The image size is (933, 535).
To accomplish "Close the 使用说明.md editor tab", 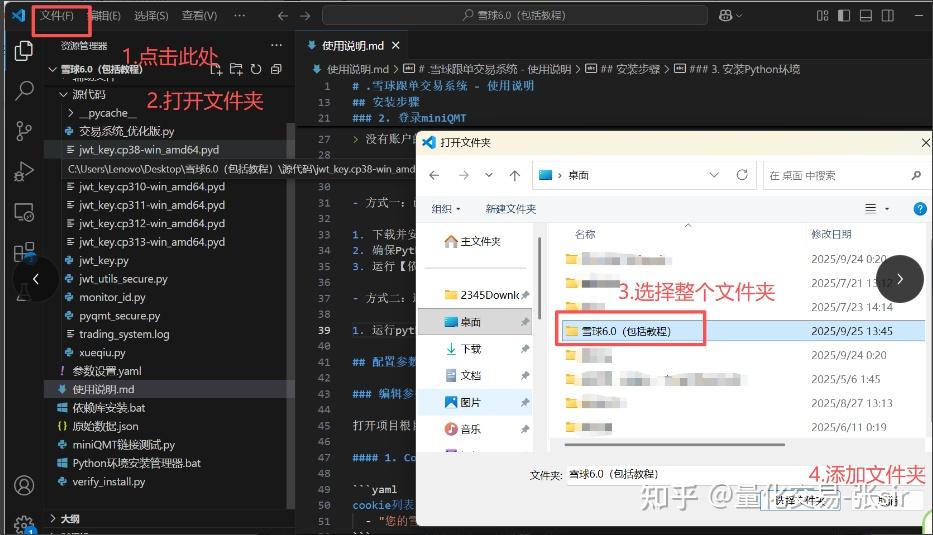I will [x=396, y=45].
